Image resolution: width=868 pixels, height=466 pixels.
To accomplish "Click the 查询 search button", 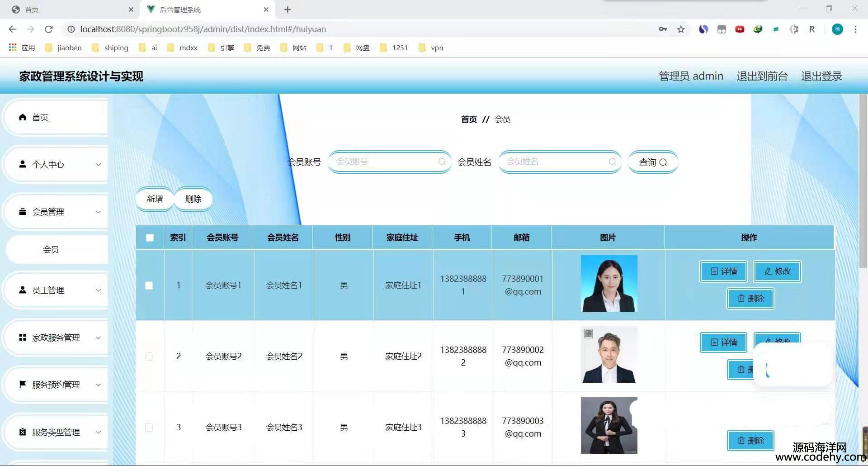I will click(653, 162).
